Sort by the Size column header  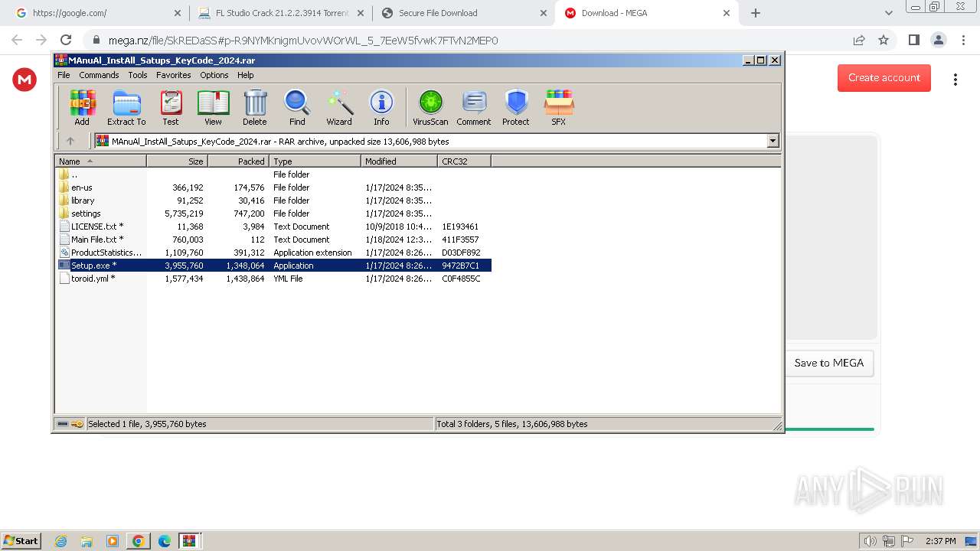(177, 161)
